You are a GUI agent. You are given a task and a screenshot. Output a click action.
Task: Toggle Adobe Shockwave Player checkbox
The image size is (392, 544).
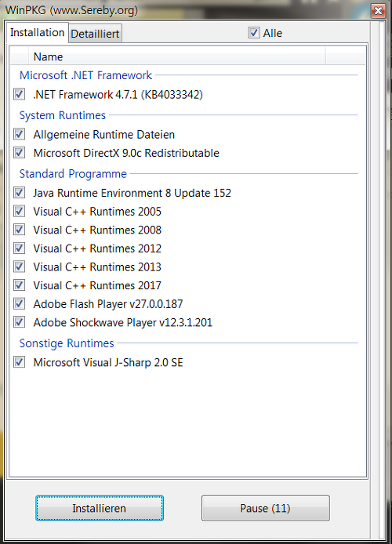tap(19, 322)
